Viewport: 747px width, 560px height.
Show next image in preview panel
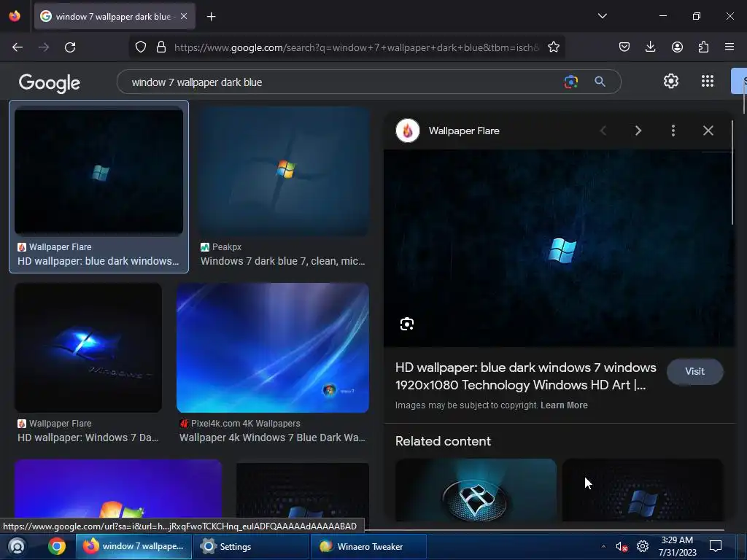(x=638, y=131)
